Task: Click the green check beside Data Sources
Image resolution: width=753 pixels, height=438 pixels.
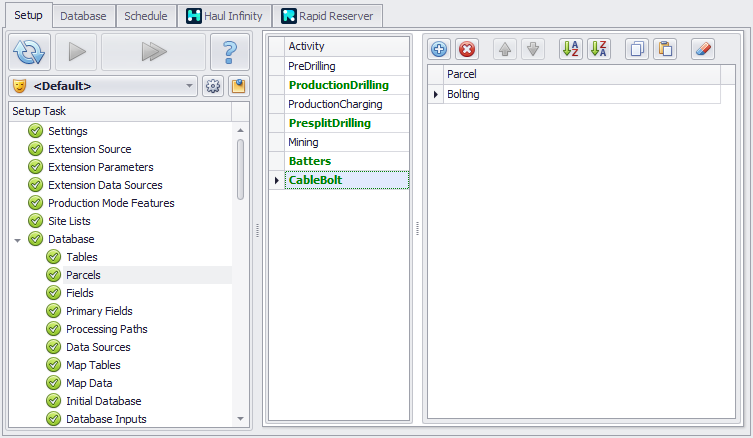Action: [x=54, y=347]
